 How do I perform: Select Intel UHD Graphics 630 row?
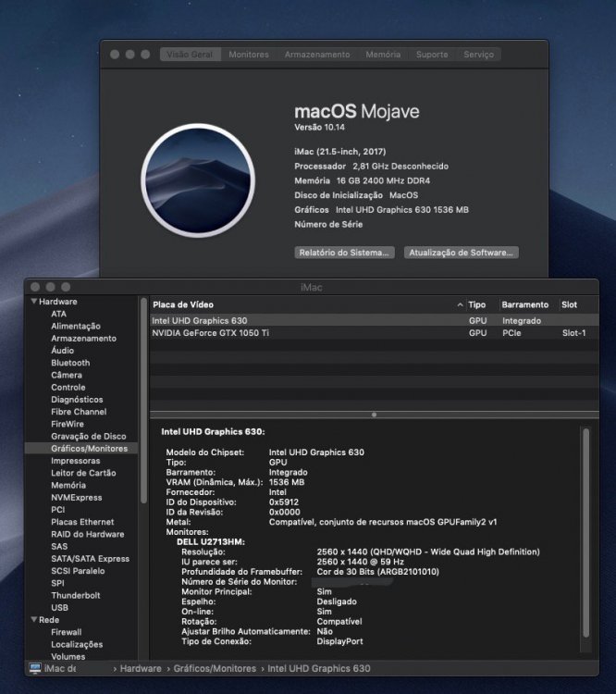tap(375, 320)
